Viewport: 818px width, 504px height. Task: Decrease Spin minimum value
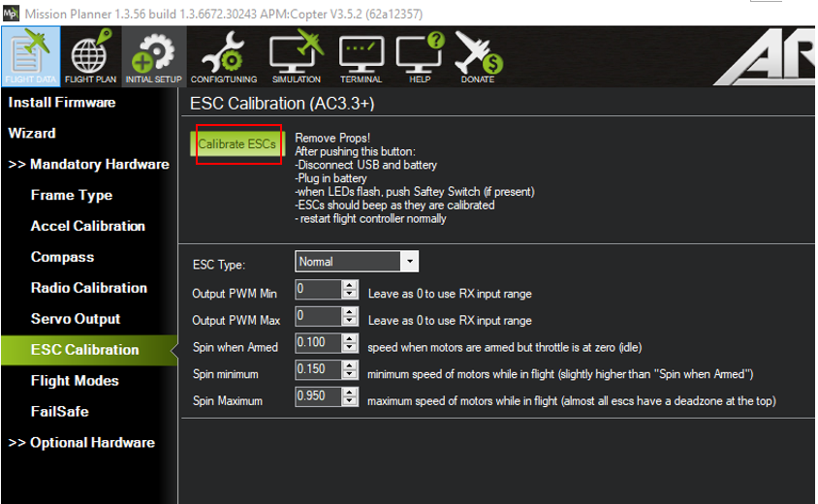350,374
